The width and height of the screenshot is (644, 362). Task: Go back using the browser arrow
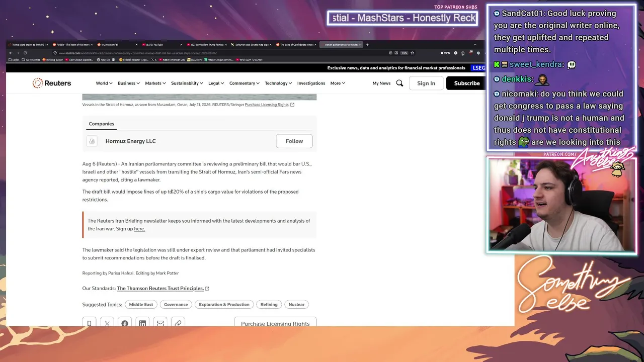click(x=11, y=53)
